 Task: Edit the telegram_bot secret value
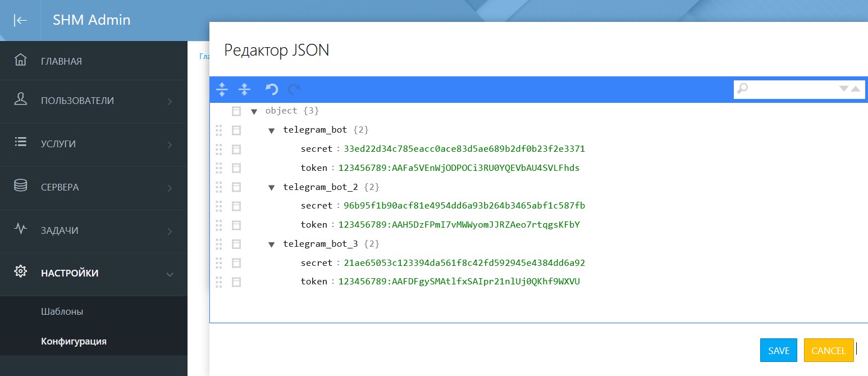tap(464, 149)
